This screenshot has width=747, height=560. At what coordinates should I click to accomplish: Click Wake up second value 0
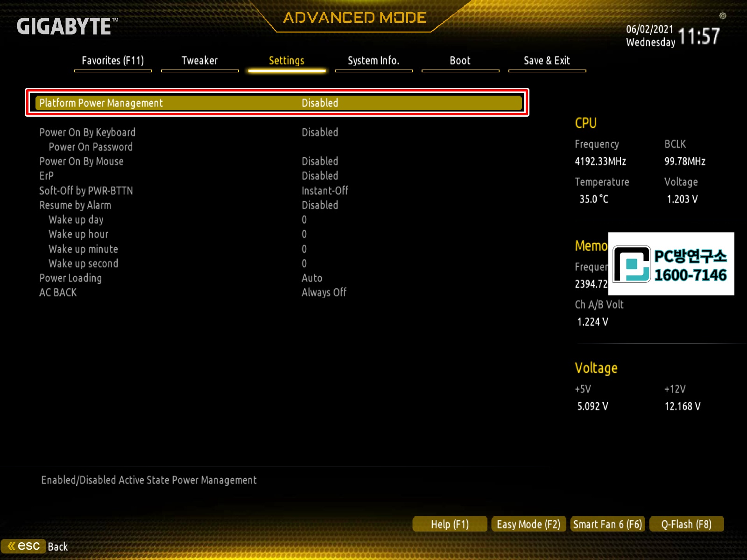[x=304, y=264]
